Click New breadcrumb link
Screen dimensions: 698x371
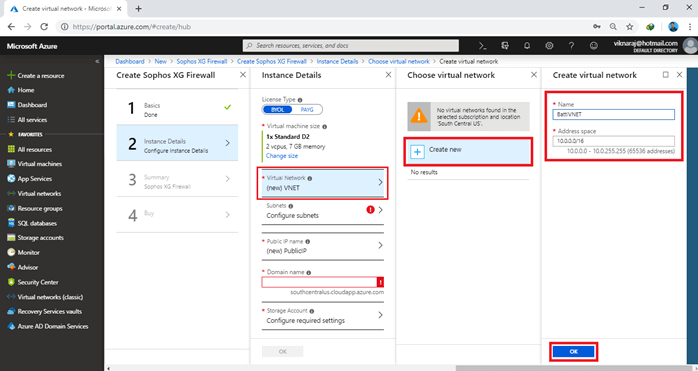pos(161,61)
